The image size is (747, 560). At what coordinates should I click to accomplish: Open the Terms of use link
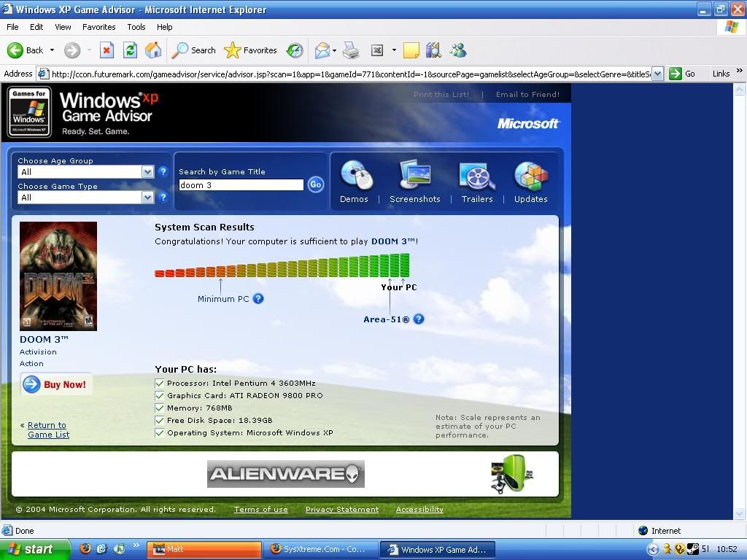pyautogui.click(x=260, y=509)
